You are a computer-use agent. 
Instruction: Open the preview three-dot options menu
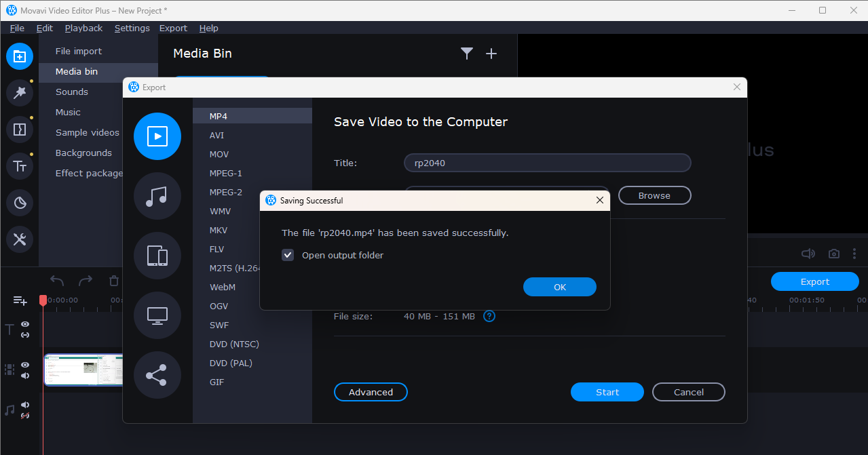pyautogui.click(x=856, y=254)
